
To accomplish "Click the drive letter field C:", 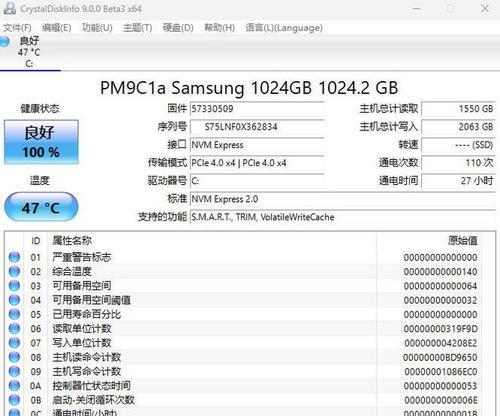I will click(x=257, y=181).
